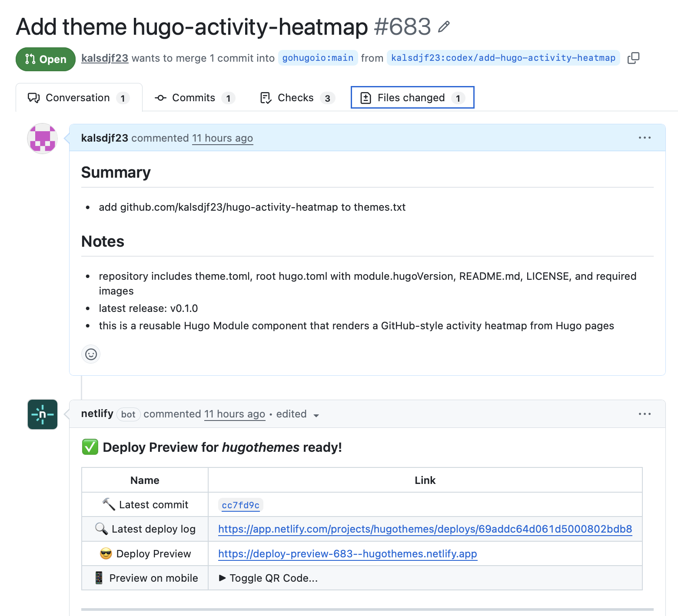
Task: Click the Open pull request status badge
Action: pos(45,59)
